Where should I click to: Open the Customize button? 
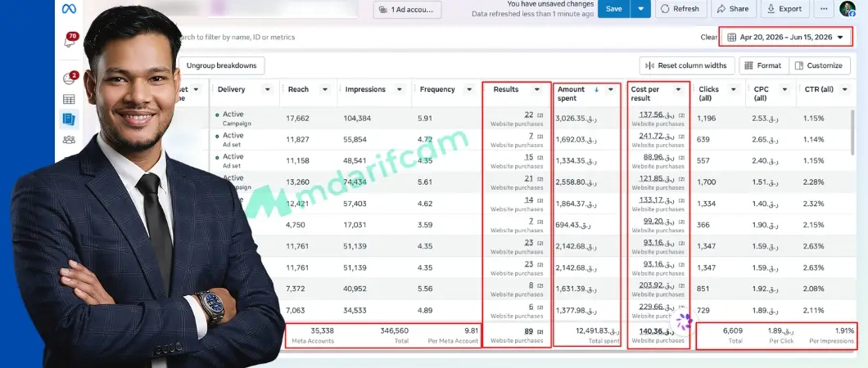(x=820, y=65)
